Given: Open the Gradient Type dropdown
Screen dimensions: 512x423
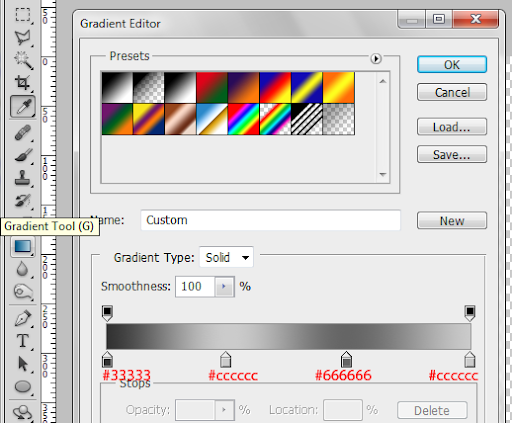Looking at the screenshot, I should [x=226, y=257].
